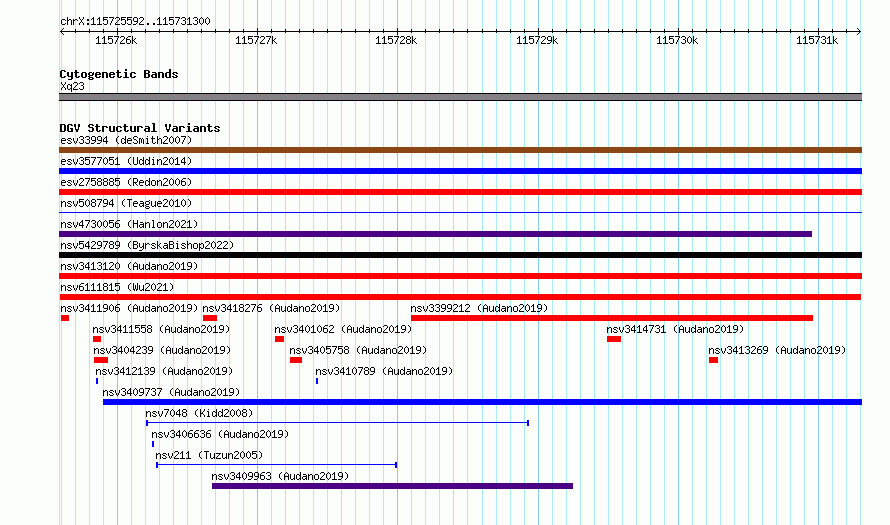Open the esv3577051 (Uddin2014) label link

pos(126,161)
